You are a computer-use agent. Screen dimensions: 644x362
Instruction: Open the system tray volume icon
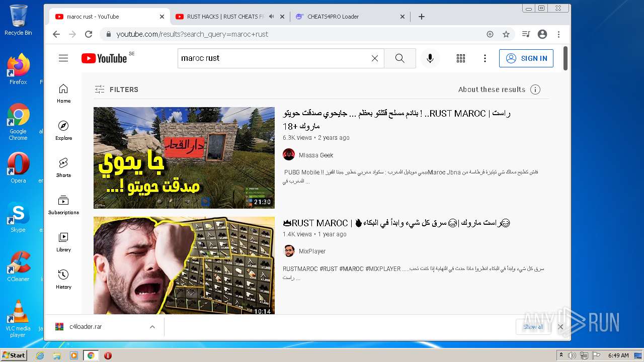(x=572, y=355)
